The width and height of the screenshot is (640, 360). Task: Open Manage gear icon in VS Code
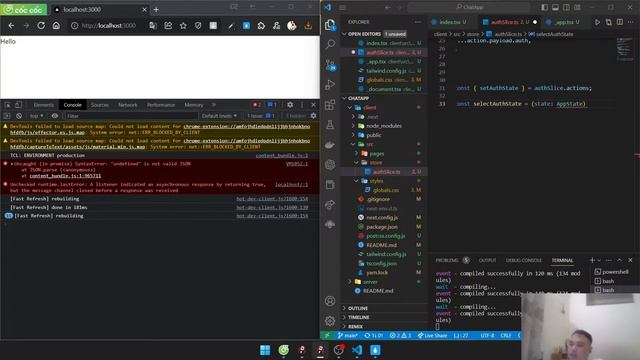(x=330, y=321)
